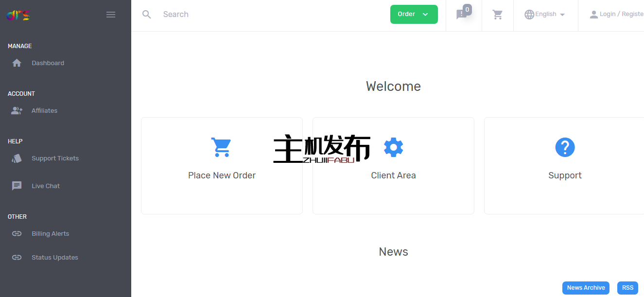Click the Client Area gear icon
The image size is (644, 297).
(393, 147)
